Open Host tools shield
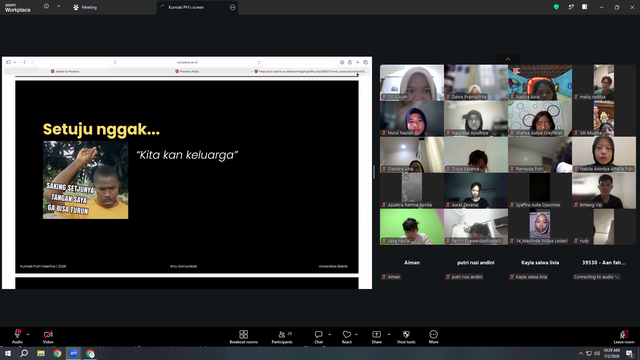The image size is (640, 360). pyautogui.click(x=406, y=337)
